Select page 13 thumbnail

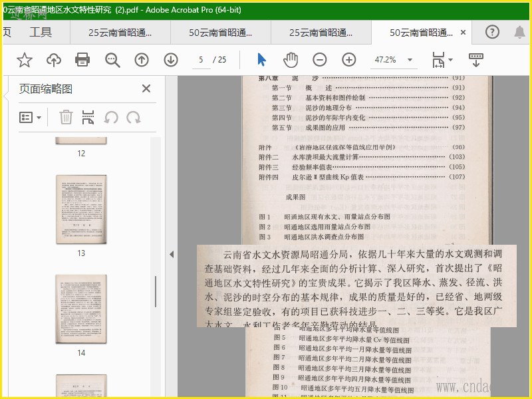pos(81,209)
